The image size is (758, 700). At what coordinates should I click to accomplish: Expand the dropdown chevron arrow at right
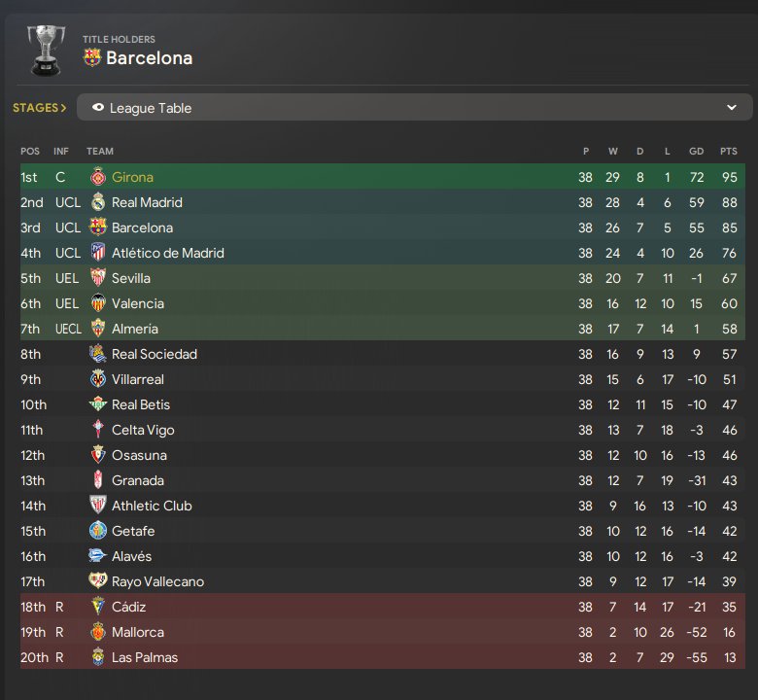[x=732, y=108]
